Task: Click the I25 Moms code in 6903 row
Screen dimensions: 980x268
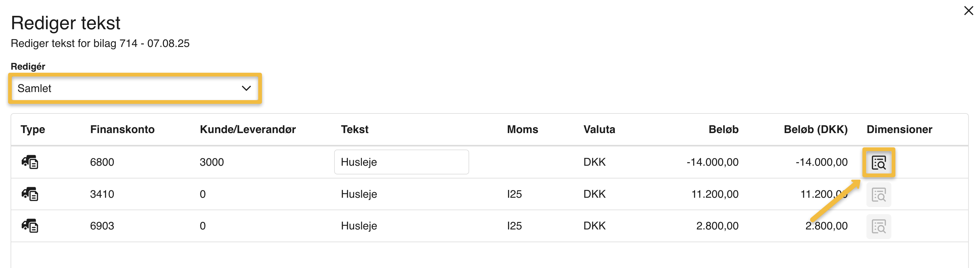Action: point(514,226)
